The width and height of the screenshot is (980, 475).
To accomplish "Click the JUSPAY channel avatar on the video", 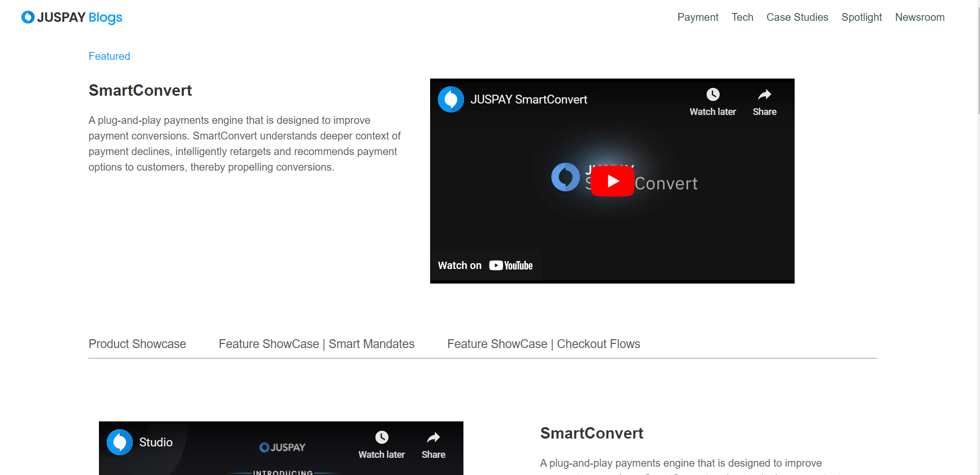I will [x=451, y=99].
